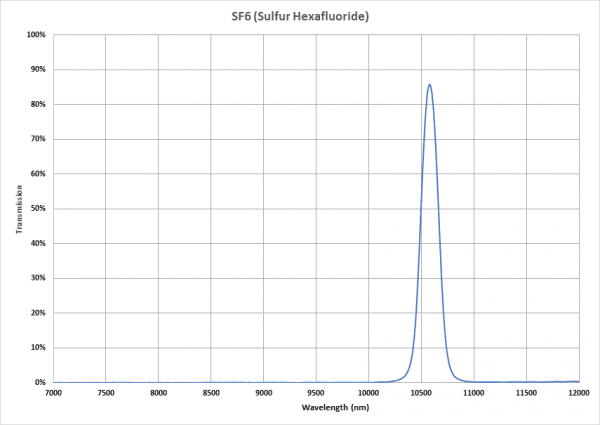Click the peak of the blue transmission curve

point(429,85)
